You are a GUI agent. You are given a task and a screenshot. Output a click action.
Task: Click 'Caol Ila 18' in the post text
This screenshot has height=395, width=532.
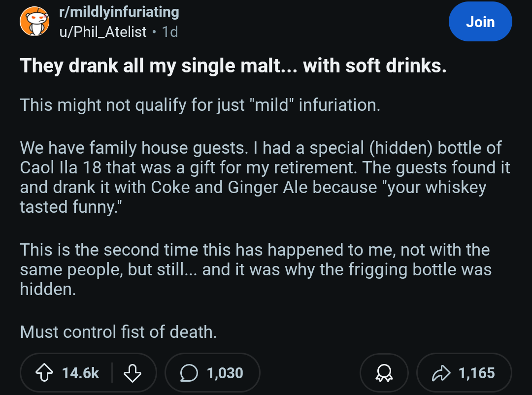(x=61, y=167)
